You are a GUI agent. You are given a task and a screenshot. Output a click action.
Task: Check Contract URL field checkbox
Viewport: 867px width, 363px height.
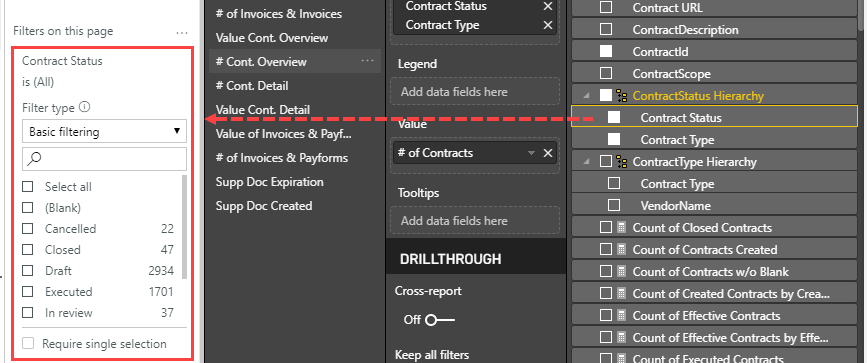tap(606, 7)
